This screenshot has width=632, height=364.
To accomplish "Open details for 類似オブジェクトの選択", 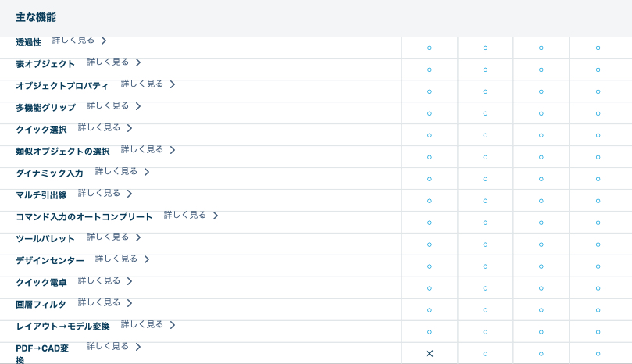I will coord(142,149).
